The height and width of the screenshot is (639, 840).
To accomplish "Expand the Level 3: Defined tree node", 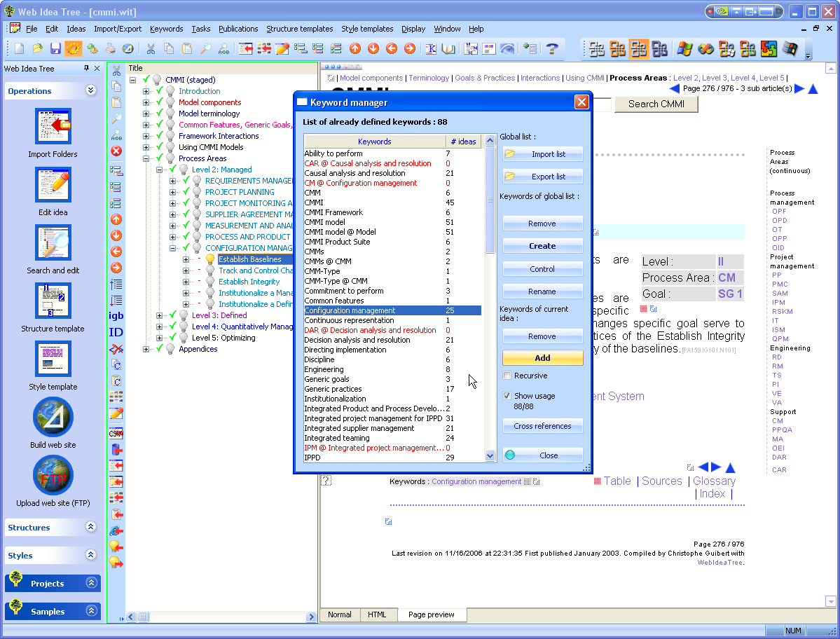I will tap(160, 315).
